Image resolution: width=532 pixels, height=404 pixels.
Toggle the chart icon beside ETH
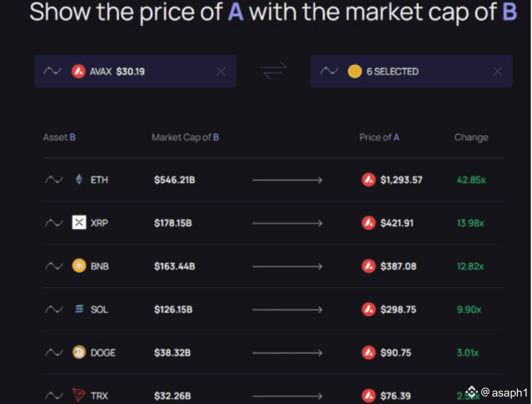pyautogui.click(x=54, y=180)
